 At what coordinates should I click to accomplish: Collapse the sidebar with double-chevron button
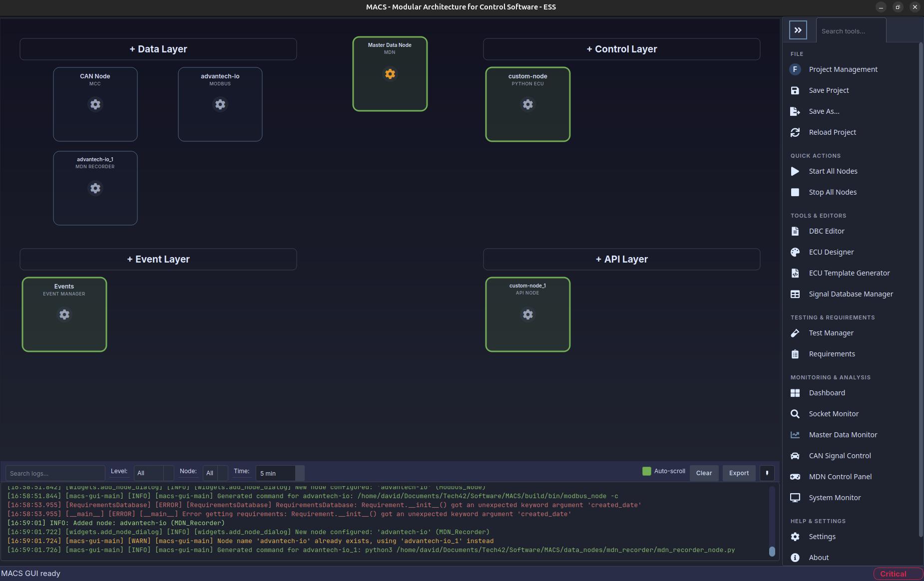click(798, 30)
